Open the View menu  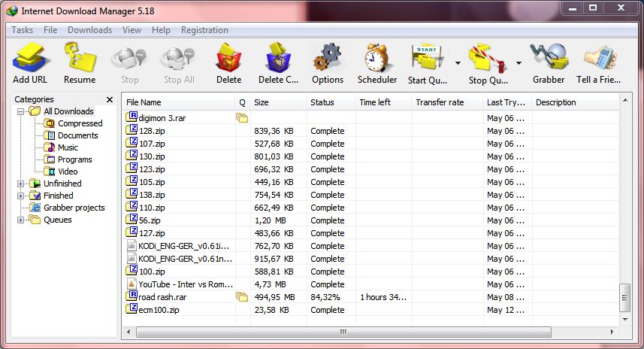click(x=132, y=30)
